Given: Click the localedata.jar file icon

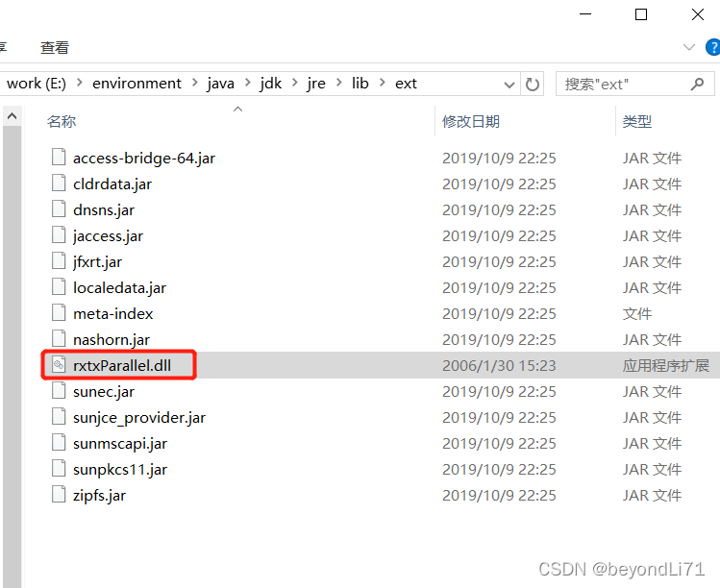Looking at the screenshot, I should pos(59,286).
